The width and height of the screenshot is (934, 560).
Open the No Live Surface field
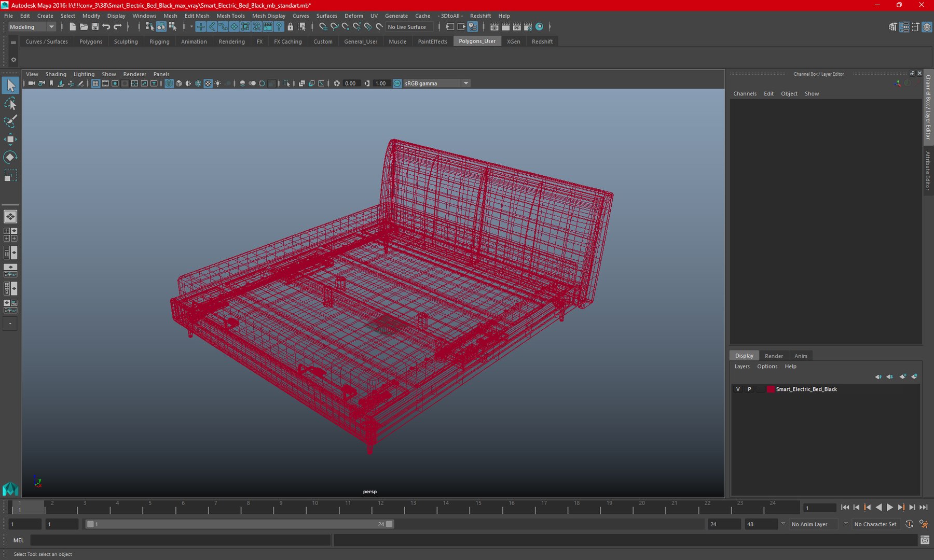(409, 27)
